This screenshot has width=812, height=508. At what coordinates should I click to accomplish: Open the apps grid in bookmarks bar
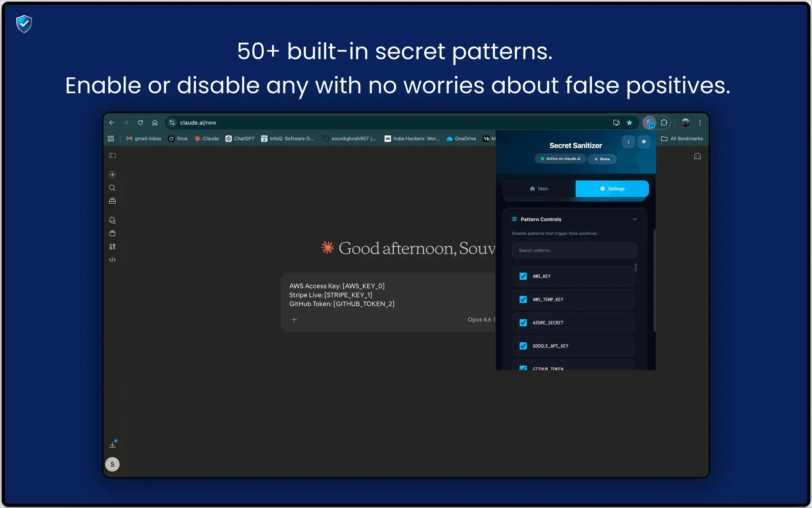[111, 139]
